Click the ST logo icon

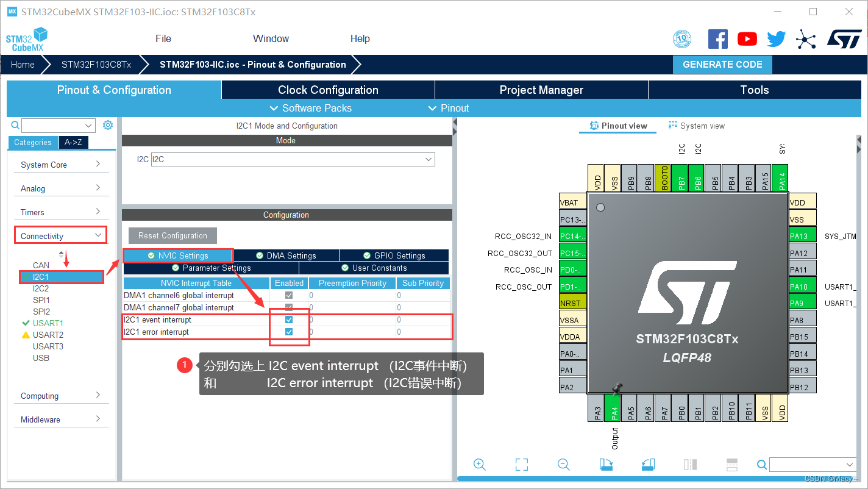pos(844,38)
